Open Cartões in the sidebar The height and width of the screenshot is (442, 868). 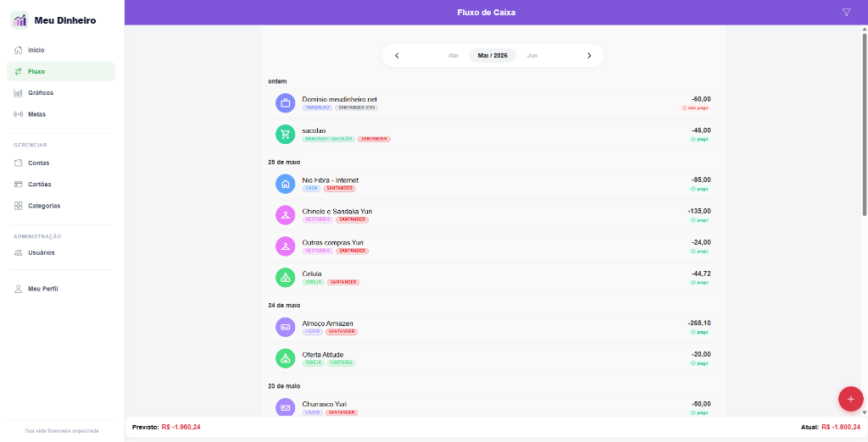click(x=61, y=185)
